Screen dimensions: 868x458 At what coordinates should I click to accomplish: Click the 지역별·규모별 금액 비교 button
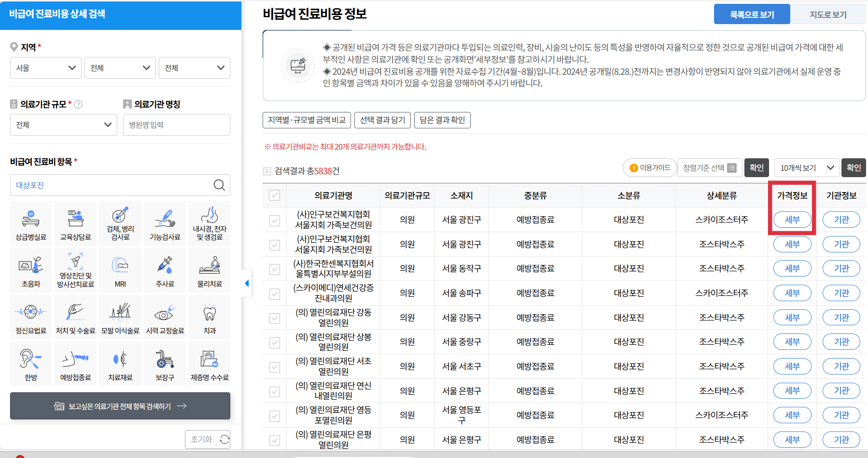point(307,120)
